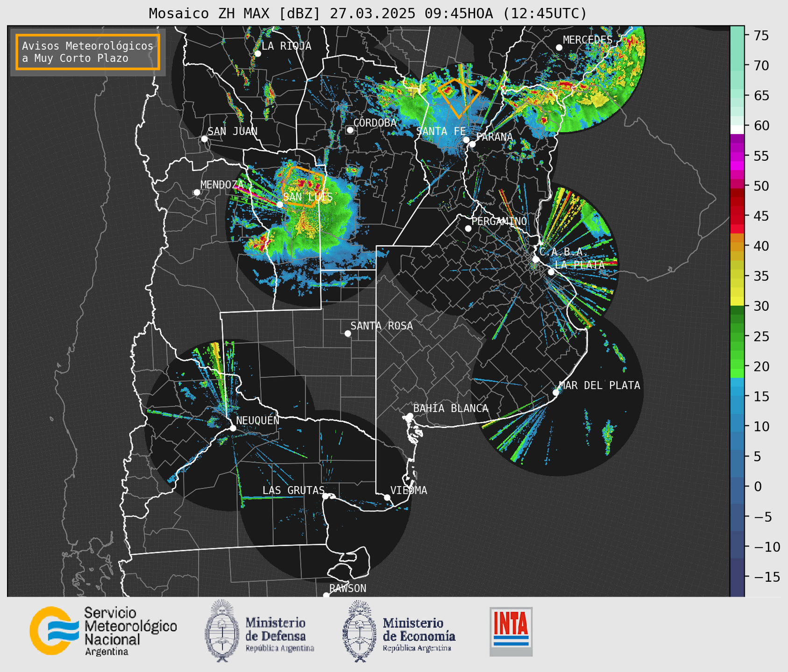Click the 60 dBZ white color band
Viewport: 788px width, 672px height.
click(737, 129)
